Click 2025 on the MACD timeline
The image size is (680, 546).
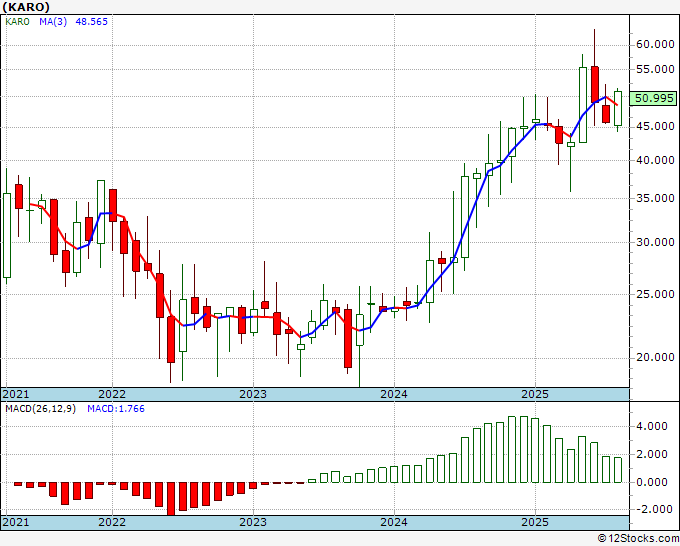point(535,522)
